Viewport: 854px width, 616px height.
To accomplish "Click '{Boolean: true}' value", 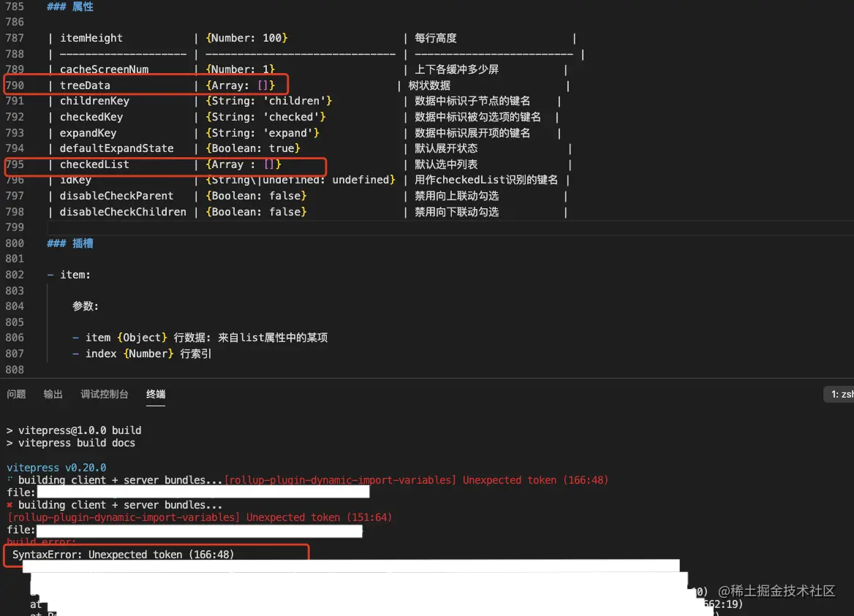I will 253,148.
